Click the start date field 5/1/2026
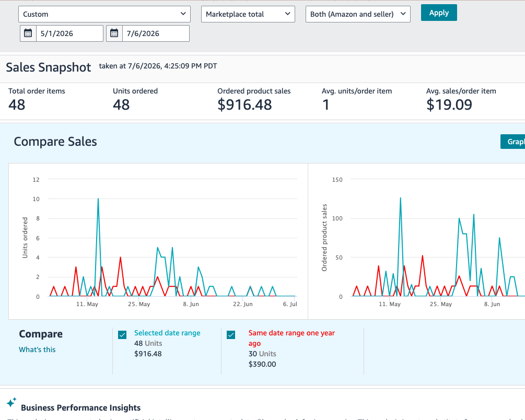 (x=69, y=33)
